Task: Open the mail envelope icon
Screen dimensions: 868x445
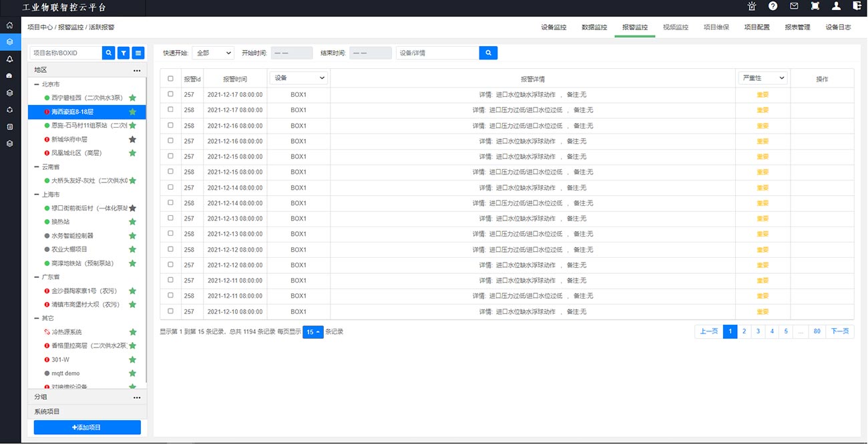Action: click(794, 6)
